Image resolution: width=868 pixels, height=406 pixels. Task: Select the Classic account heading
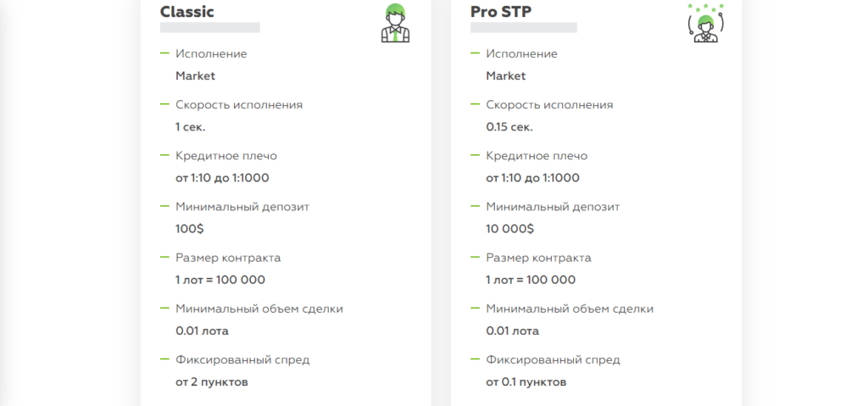click(187, 12)
